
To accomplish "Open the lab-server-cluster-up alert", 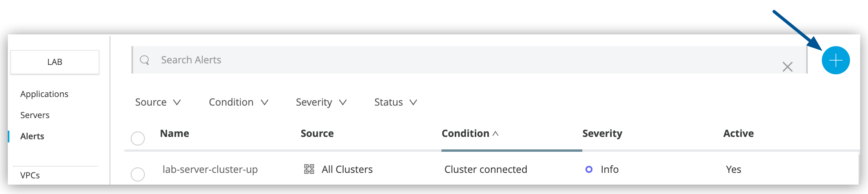I will (210, 169).
